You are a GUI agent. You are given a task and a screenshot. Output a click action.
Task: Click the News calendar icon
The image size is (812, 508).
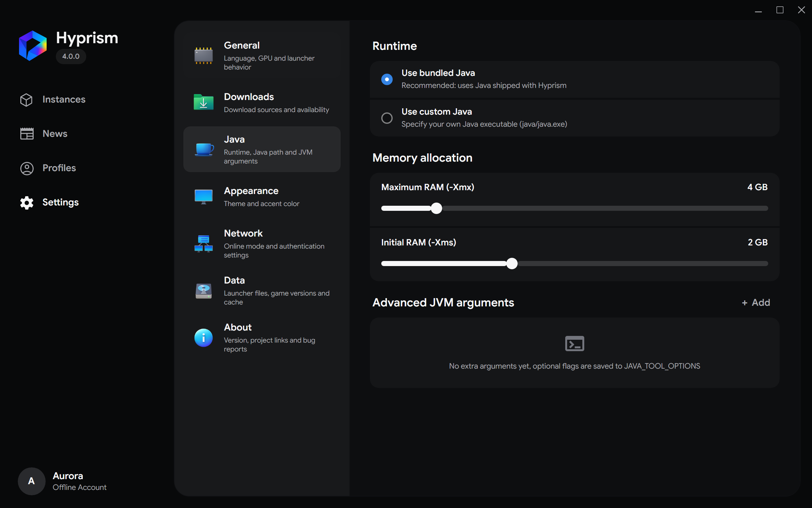click(27, 134)
